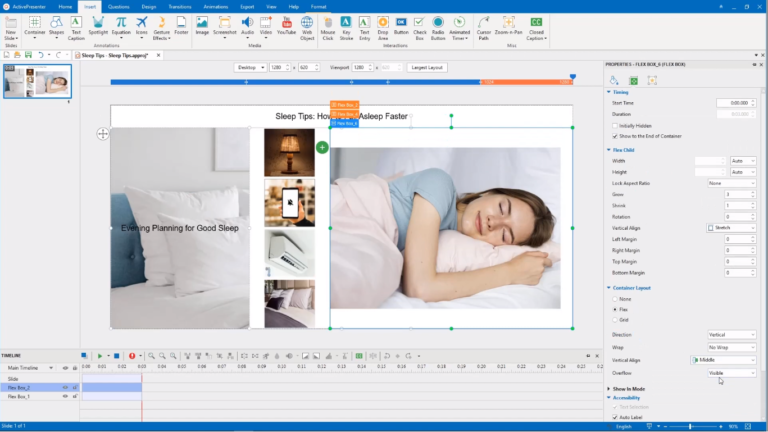This screenshot has width=768, height=432.
Task: Insert an Audio file
Action: coord(247,27)
